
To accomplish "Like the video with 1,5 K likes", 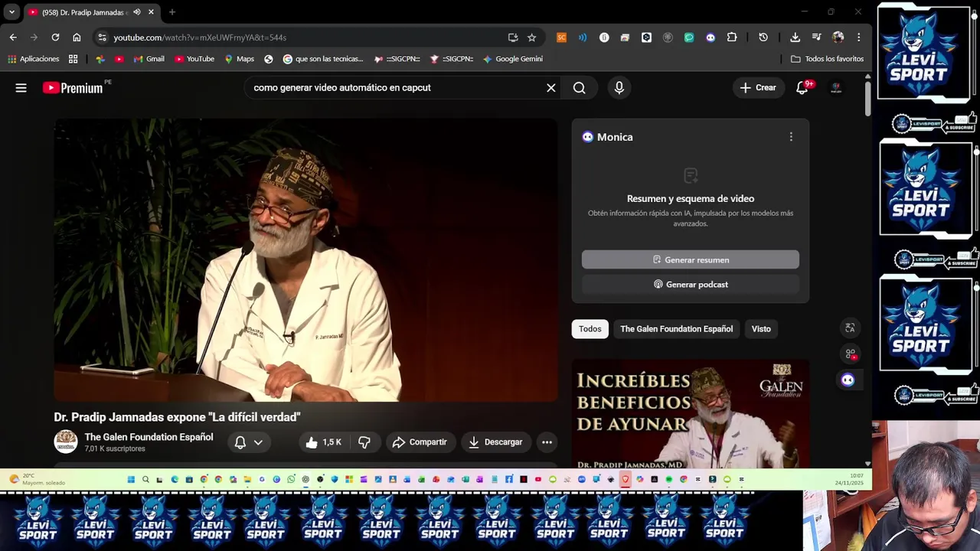I will [323, 442].
